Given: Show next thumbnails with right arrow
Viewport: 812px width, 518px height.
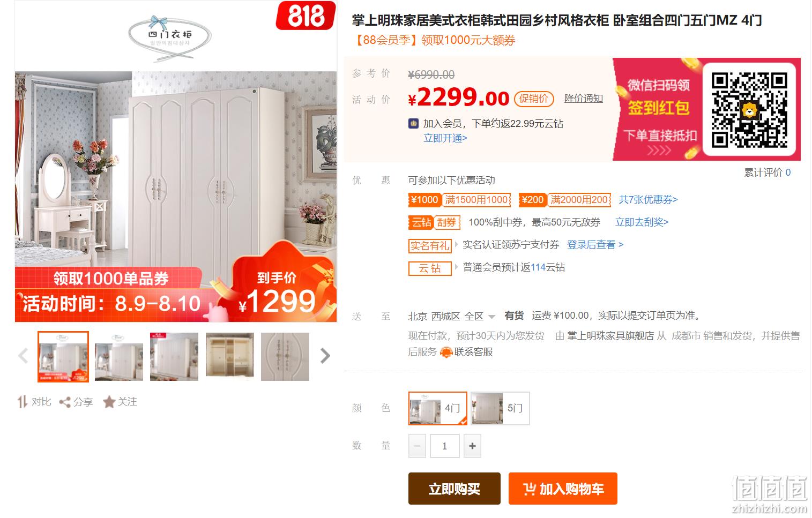Looking at the screenshot, I should (x=325, y=356).
